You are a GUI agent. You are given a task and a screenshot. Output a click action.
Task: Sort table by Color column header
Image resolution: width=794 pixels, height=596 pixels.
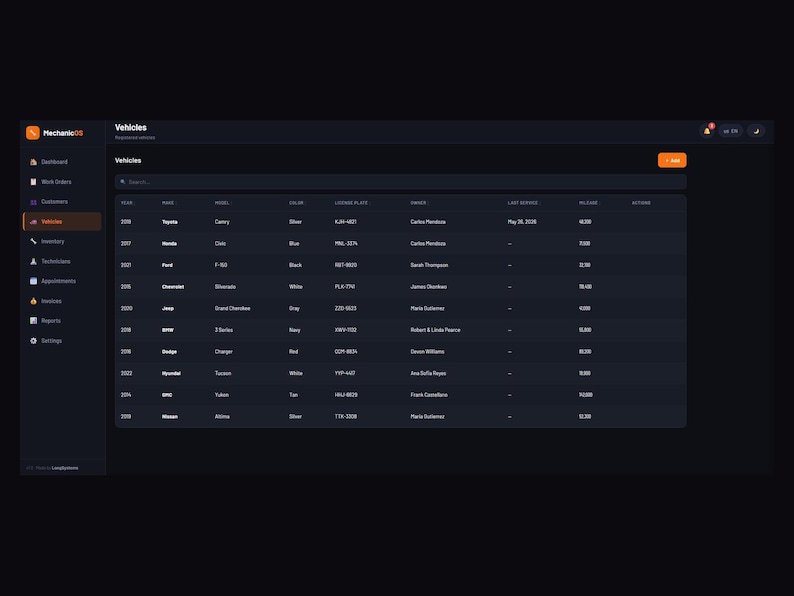297,203
